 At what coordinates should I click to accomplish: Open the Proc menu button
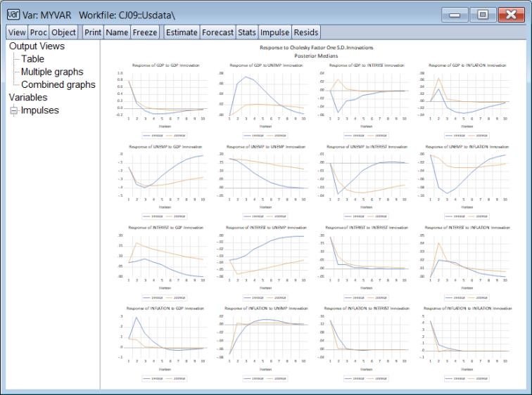coord(39,32)
